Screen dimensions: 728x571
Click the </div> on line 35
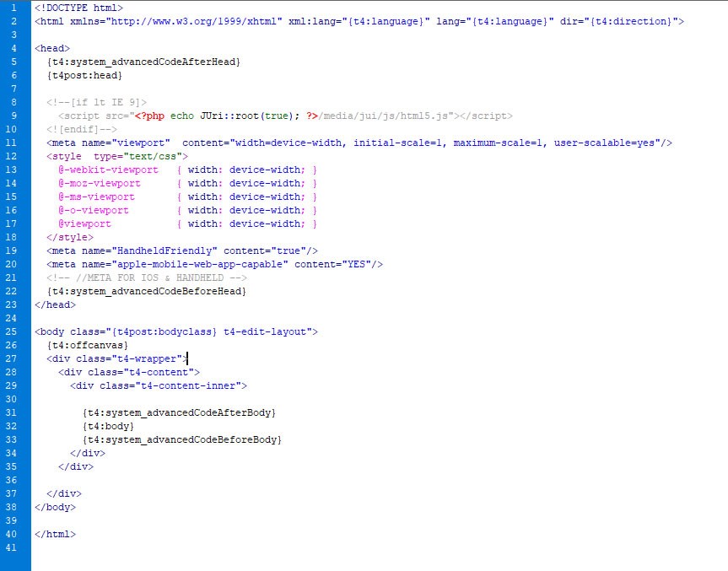coord(76,466)
